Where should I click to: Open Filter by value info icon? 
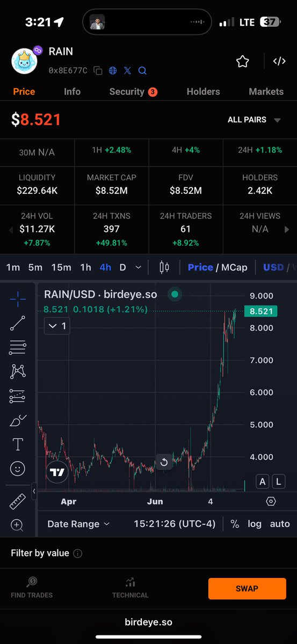pos(77,553)
